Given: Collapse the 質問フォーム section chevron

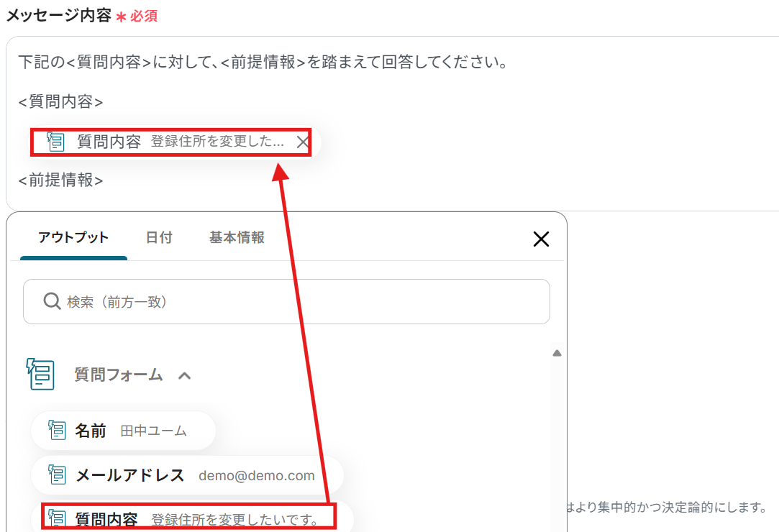Looking at the screenshot, I should 184,375.
